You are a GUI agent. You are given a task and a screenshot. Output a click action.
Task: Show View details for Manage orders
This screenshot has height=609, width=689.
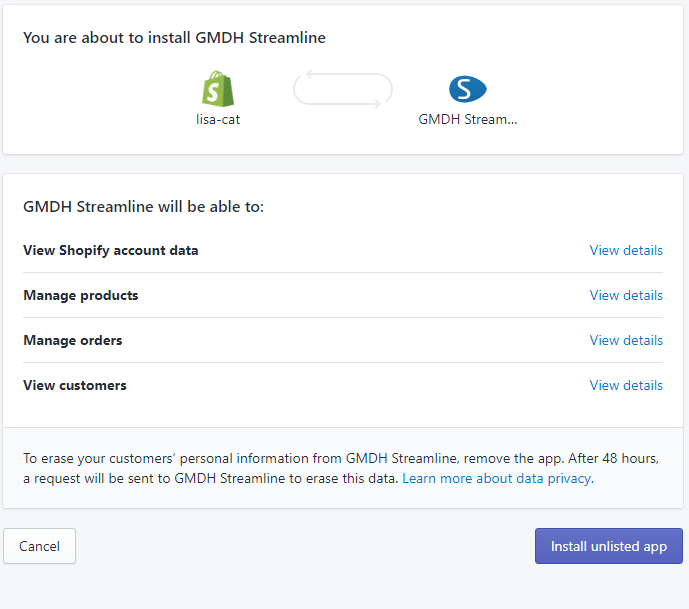coord(625,340)
